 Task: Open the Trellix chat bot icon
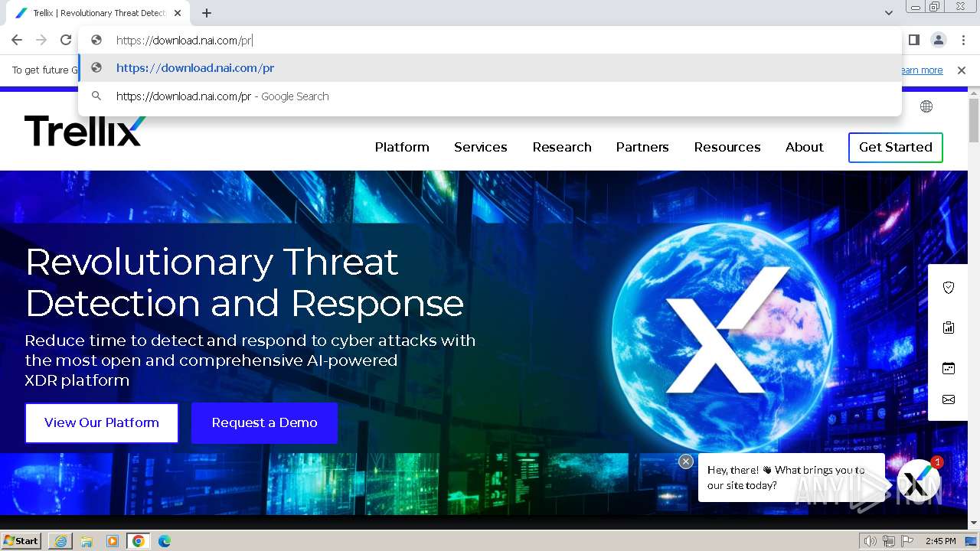919,481
